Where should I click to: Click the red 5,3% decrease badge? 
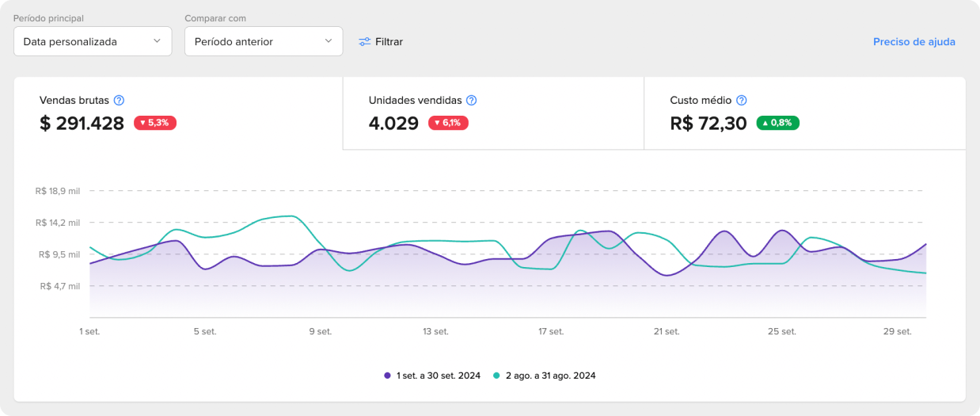(x=155, y=123)
